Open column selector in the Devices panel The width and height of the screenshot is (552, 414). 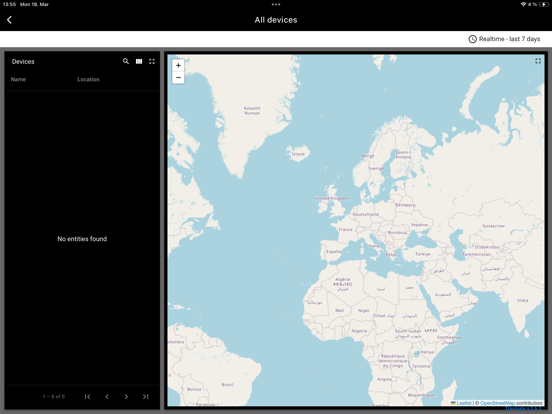click(x=139, y=61)
